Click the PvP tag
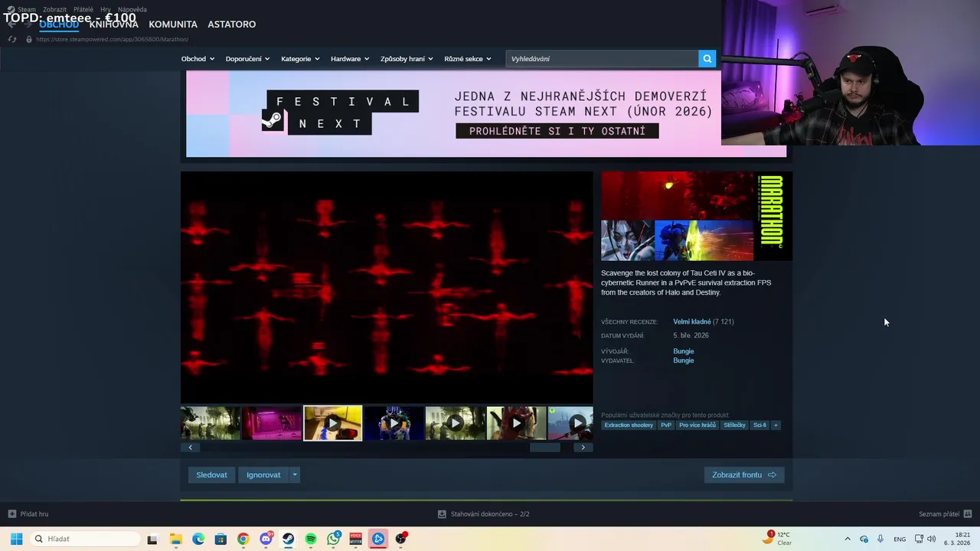This screenshot has height=551, width=980. (666, 425)
